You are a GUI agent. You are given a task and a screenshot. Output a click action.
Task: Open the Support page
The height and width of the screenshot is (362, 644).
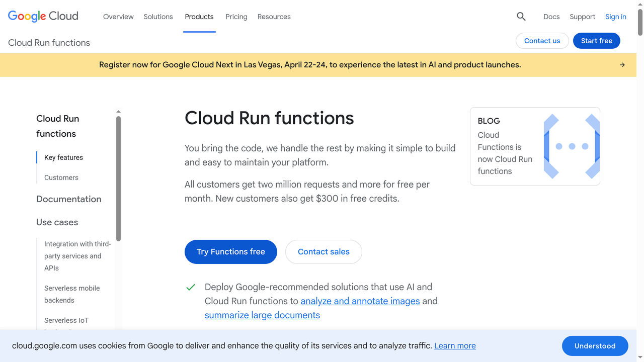click(x=582, y=17)
